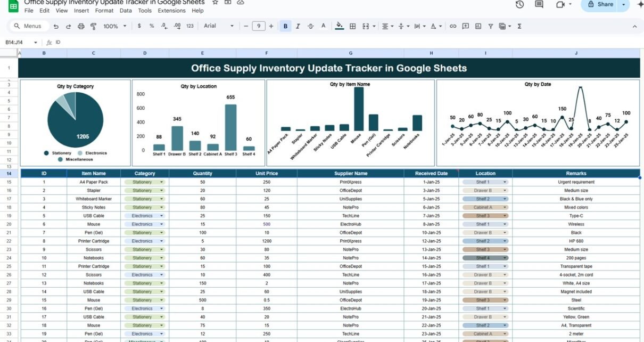Screen dimensions: 644x342
Task: Click the Print icon
Action: (81, 26)
